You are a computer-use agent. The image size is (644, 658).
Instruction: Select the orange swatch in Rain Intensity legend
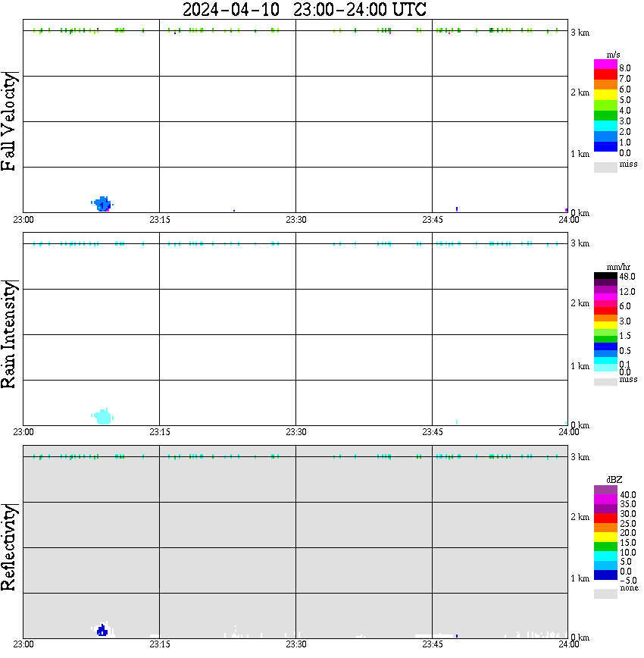(605, 318)
